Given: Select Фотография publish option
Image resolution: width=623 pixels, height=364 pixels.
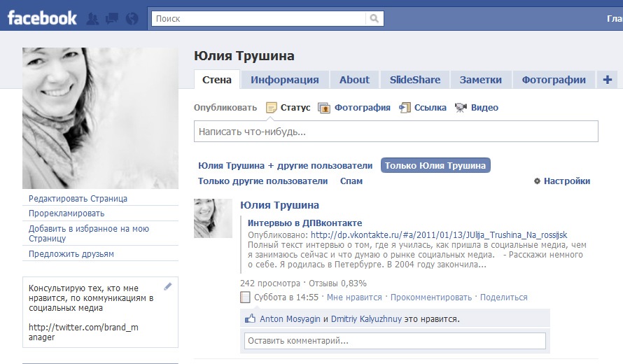Looking at the screenshot, I should pos(363,108).
